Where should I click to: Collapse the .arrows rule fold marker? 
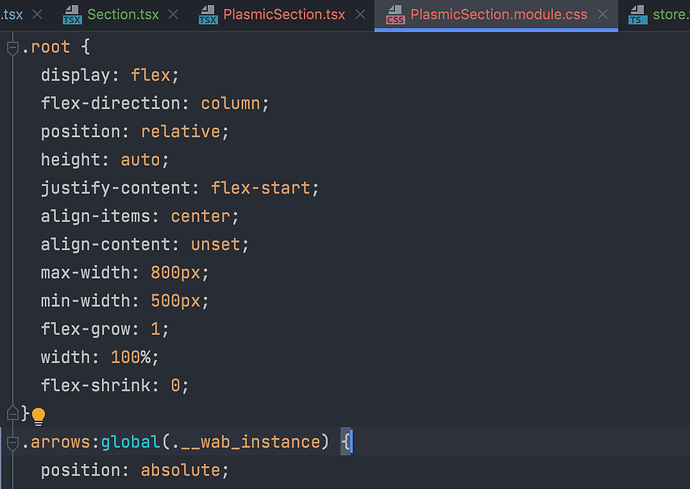coord(13,441)
